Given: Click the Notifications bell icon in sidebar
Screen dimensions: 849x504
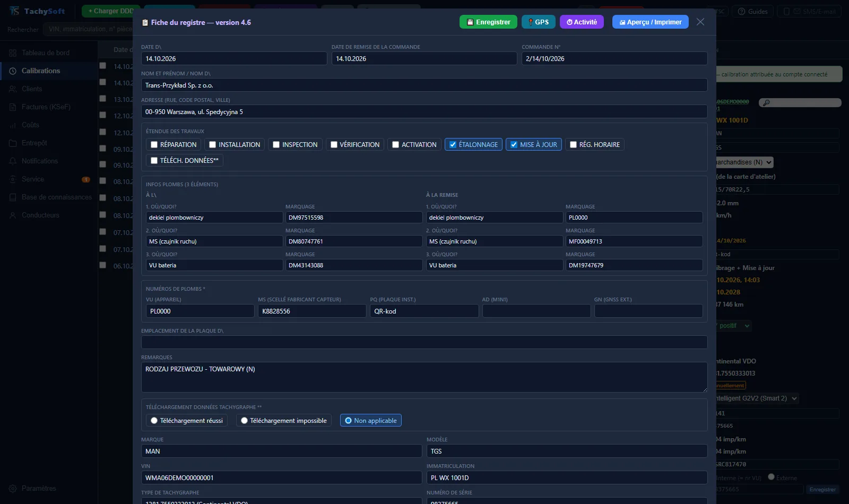Looking at the screenshot, I should [x=13, y=161].
